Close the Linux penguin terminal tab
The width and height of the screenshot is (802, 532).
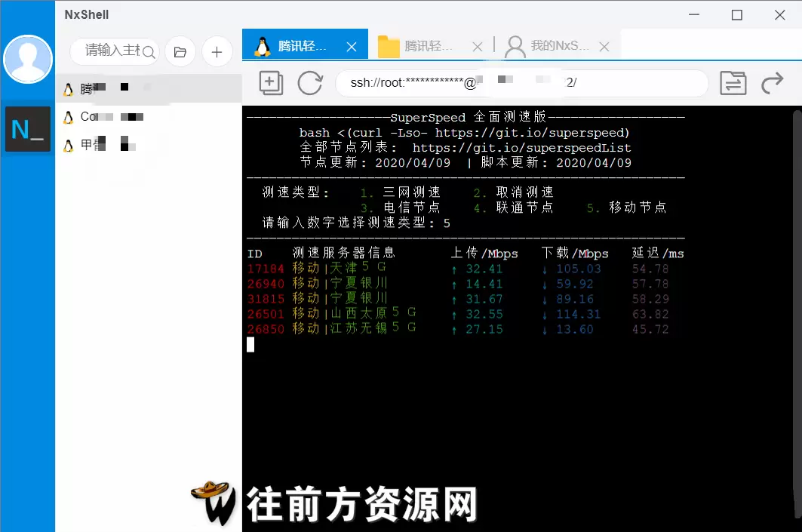tap(352, 47)
